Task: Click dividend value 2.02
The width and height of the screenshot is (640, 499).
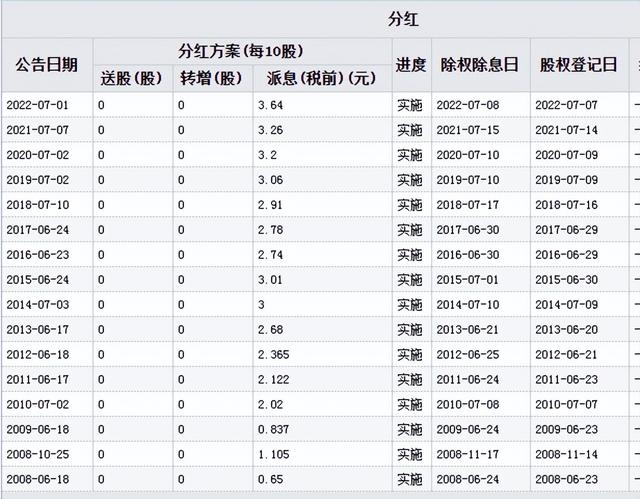Action: coord(270,404)
